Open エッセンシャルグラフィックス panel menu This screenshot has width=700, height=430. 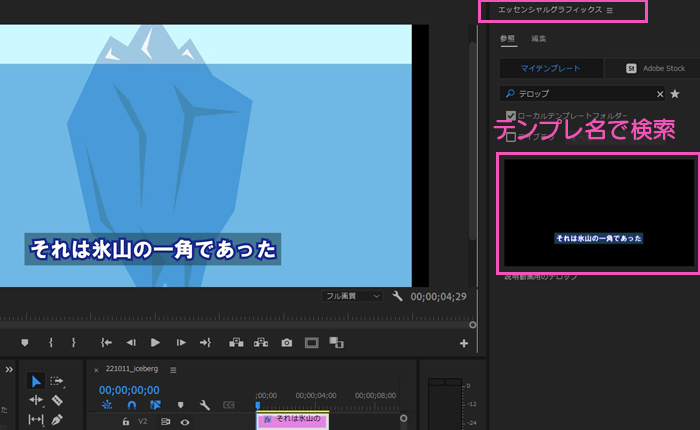click(610, 10)
